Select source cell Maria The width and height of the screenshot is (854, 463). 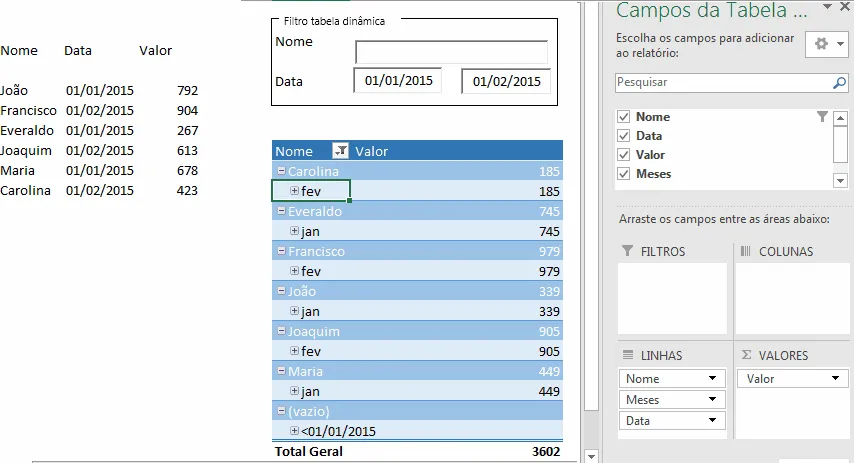click(17, 170)
